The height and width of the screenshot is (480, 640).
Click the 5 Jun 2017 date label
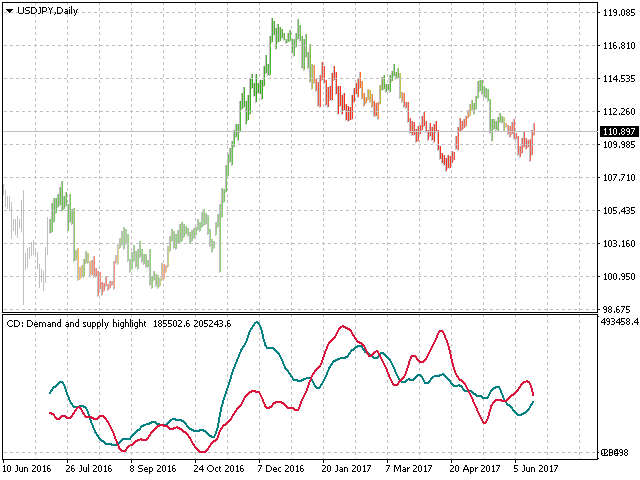coord(536,468)
